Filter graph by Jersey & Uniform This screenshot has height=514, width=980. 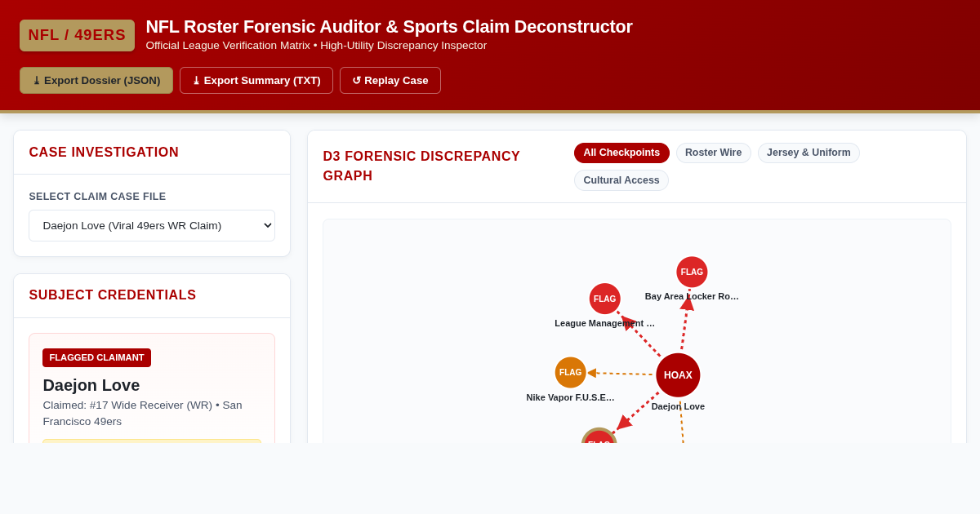808,153
